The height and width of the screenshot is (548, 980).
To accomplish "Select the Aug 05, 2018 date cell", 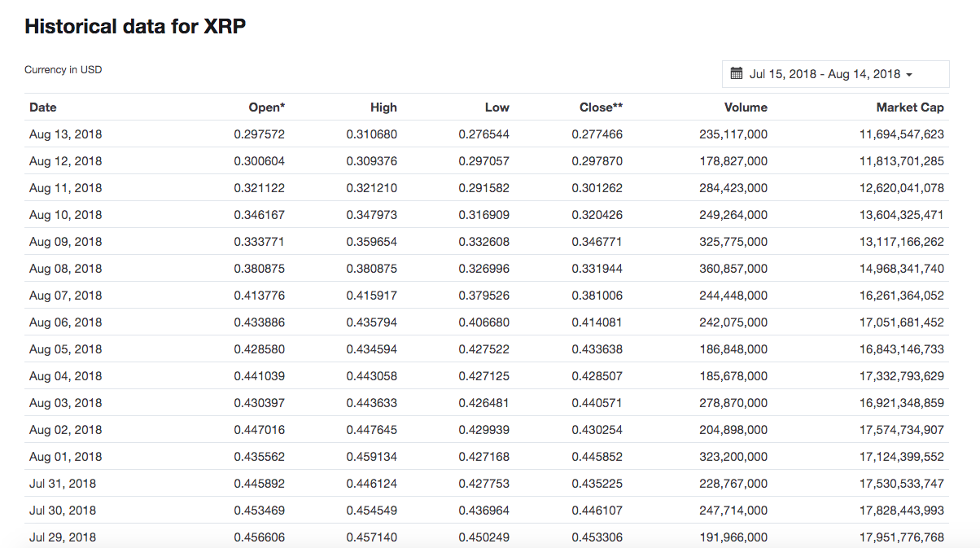I will [66, 349].
